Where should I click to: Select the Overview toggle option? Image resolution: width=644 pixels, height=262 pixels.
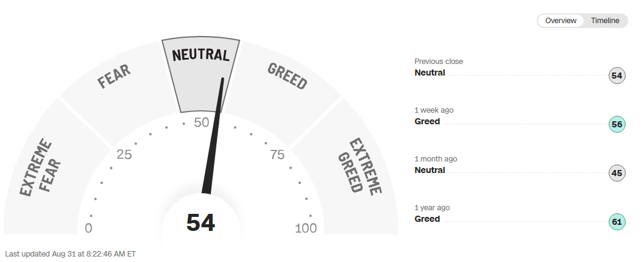click(x=561, y=21)
